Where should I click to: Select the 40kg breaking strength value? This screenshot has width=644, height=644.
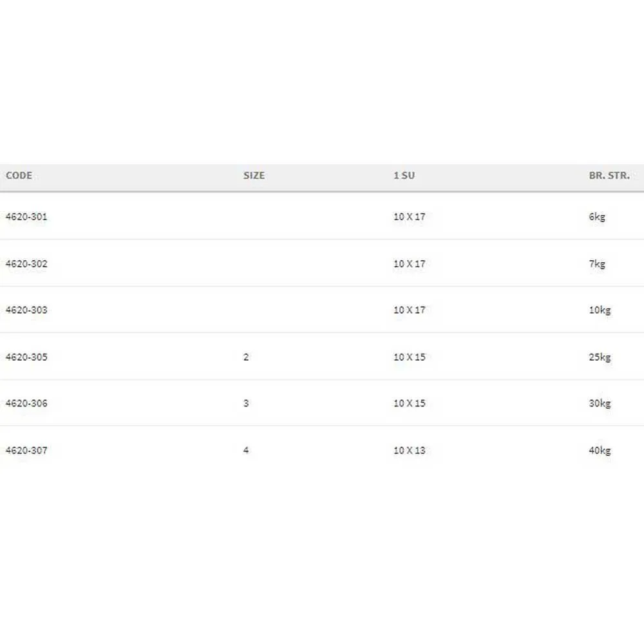[x=600, y=450]
